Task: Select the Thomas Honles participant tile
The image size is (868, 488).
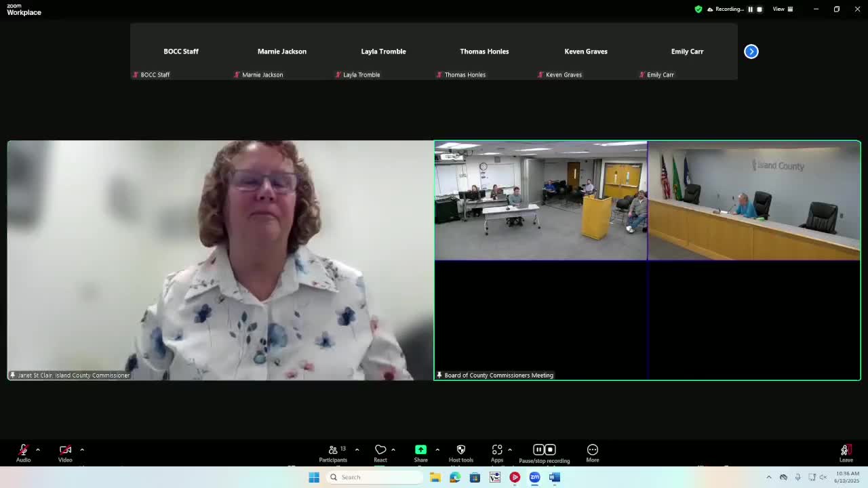Action: click(x=484, y=52)
